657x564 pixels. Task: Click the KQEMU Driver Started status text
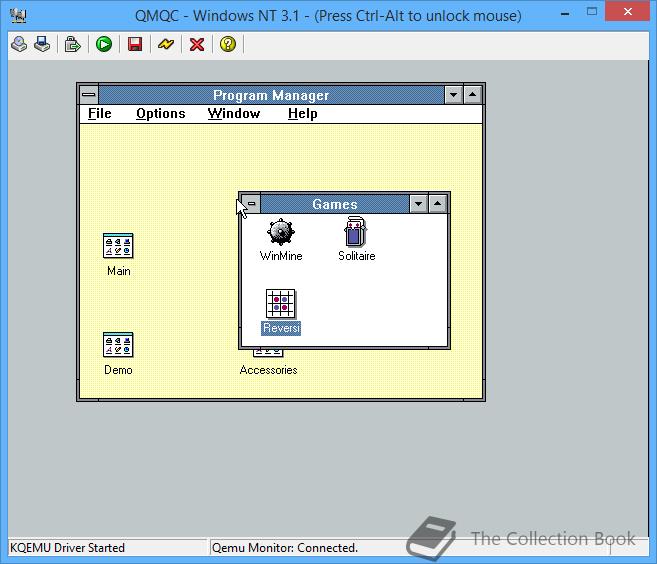(x=67, y=548)
